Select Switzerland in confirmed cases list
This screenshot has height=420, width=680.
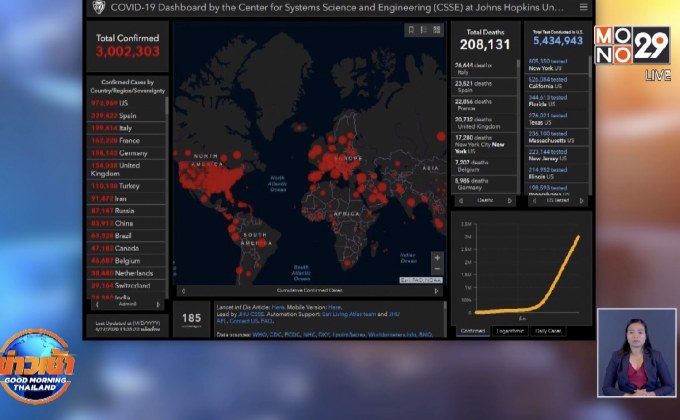[126, 286]
